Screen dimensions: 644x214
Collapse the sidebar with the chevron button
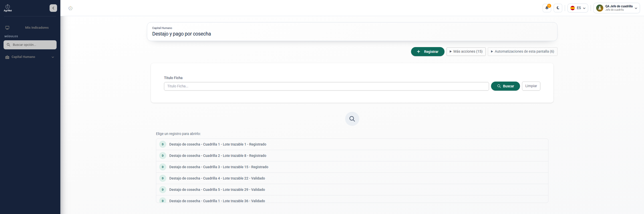(x=53, y=8)
